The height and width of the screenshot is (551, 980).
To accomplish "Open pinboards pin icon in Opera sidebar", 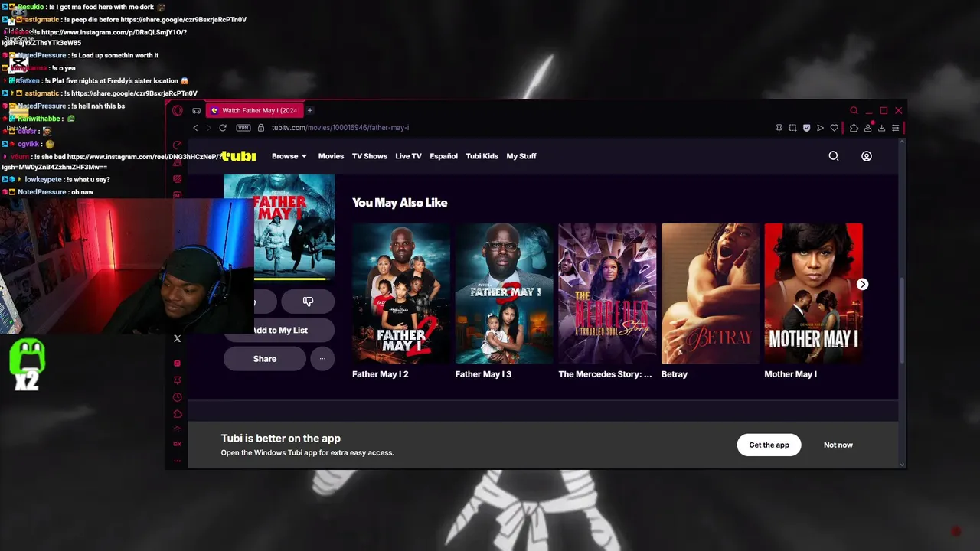I will [x=178, y=380].
